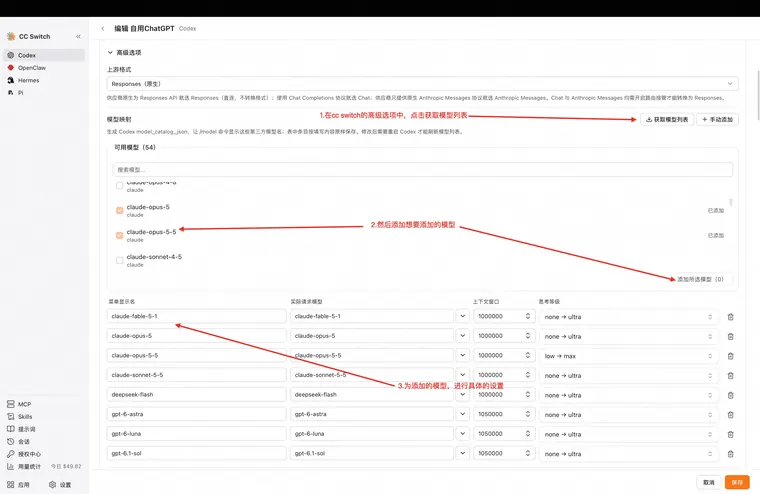Open MCP from the sidebar

(x=19, y=404)
